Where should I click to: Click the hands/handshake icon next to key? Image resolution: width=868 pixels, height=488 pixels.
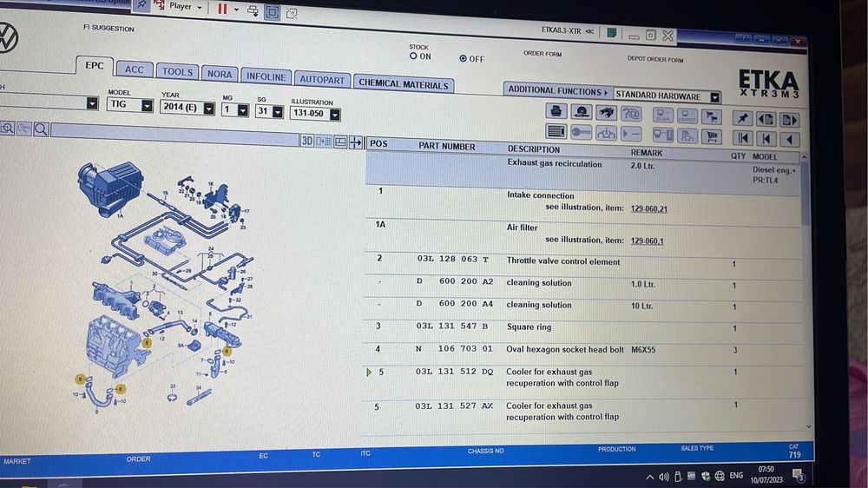pos(606,133)
